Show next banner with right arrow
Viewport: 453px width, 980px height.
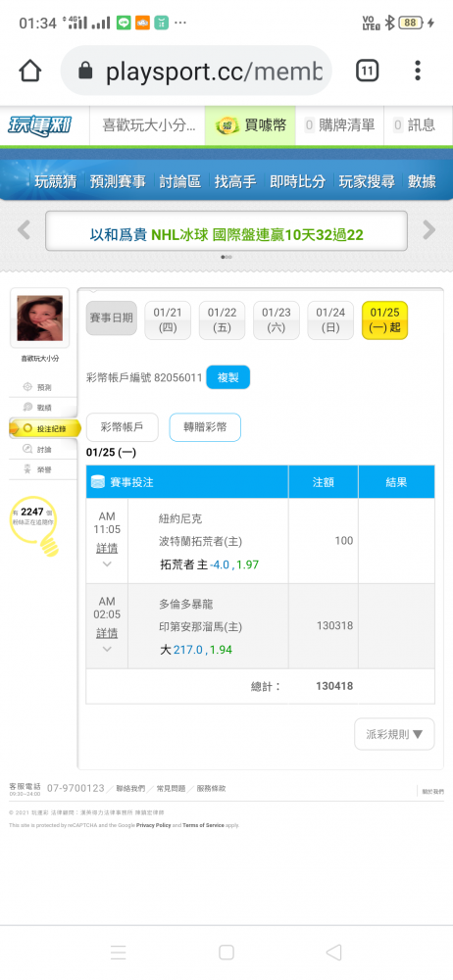(429, 230)
